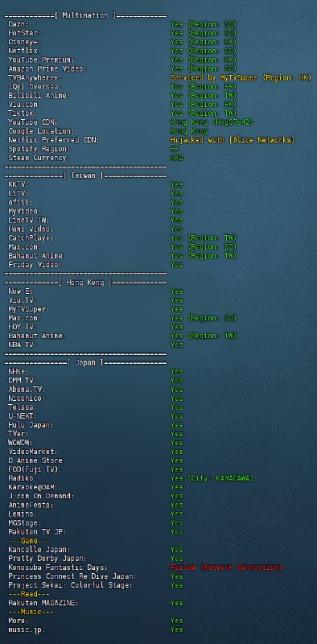Click "Max.com:" in the Hong Kong section
The image size is (317, 644).
(x=25, y=318)
